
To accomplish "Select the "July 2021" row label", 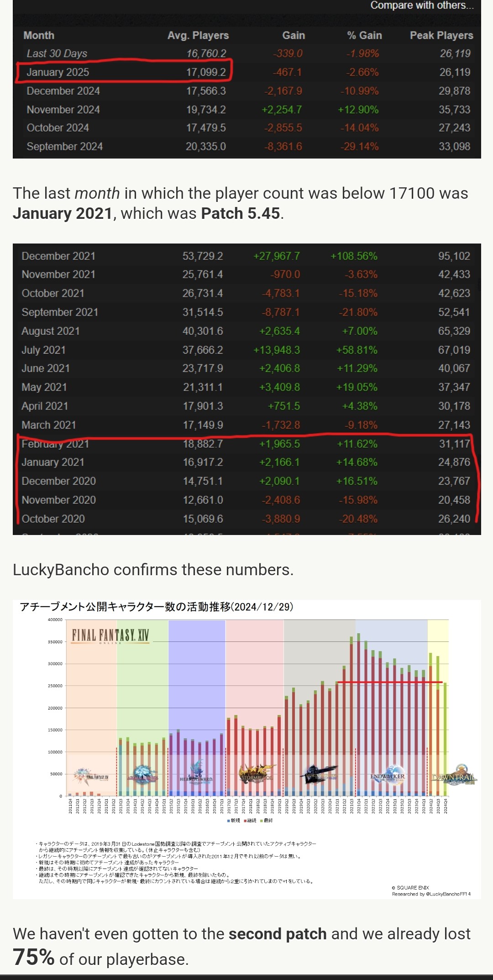I will (43, 350).
